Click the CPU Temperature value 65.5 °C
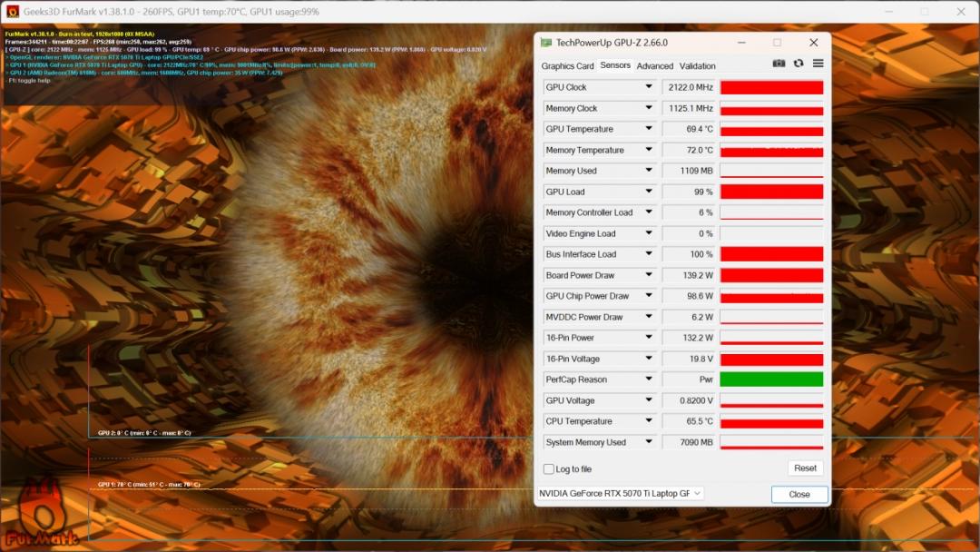The height and width of the screenshot is (552, 980). click(699, 421)
